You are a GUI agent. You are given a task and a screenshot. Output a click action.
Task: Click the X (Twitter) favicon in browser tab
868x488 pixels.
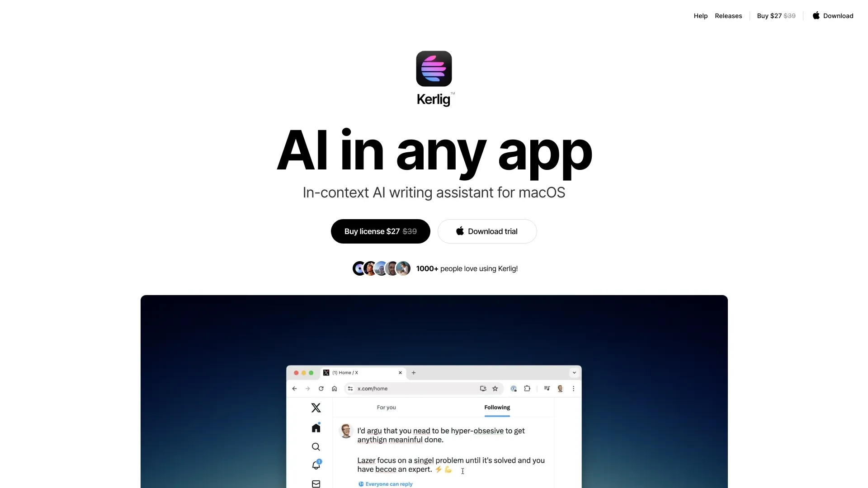click(x=326, y=372)
